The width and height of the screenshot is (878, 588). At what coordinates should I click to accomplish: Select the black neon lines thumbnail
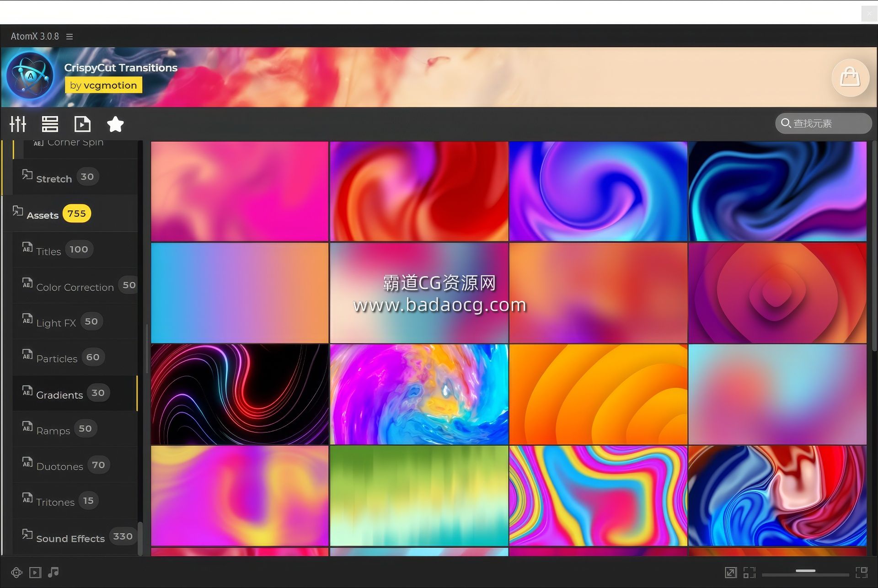[x=240, y=394]
